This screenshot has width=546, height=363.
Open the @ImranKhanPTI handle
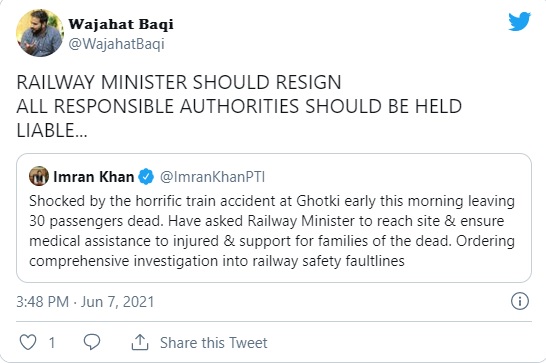[212, 177]
